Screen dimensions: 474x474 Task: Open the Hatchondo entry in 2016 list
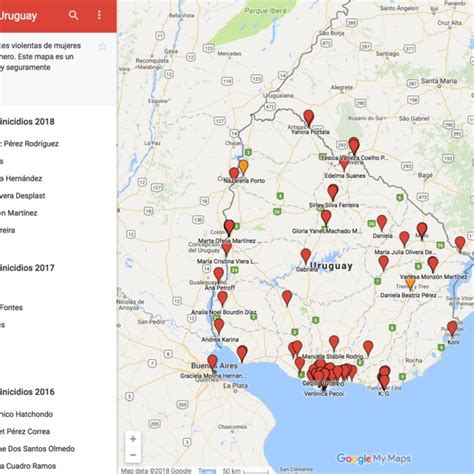tap(26, 414)
